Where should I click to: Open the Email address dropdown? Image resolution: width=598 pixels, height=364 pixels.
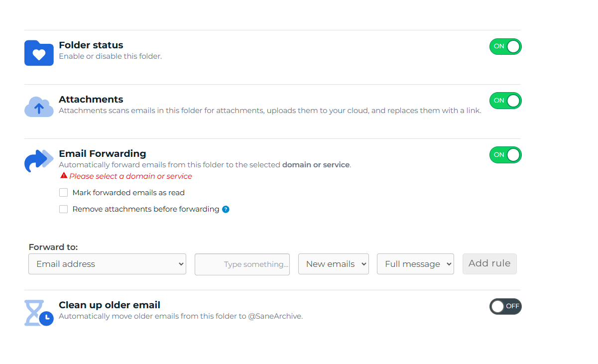[107, 264]
